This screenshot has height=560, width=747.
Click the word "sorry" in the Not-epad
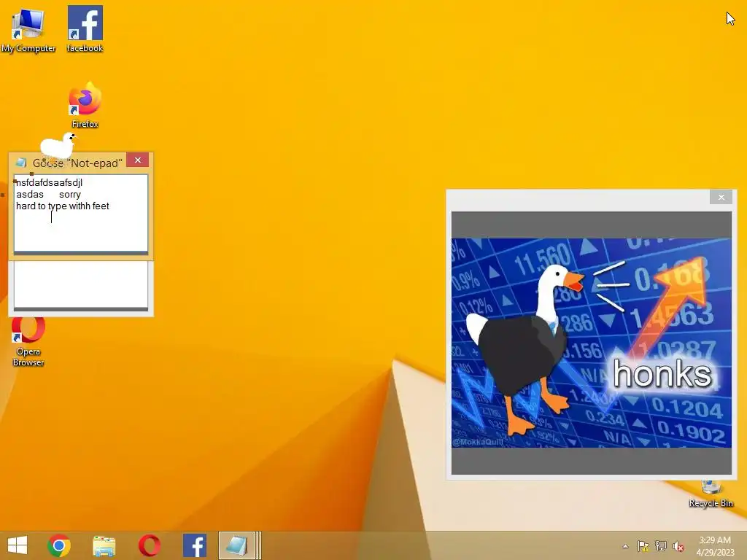point(69,194)
